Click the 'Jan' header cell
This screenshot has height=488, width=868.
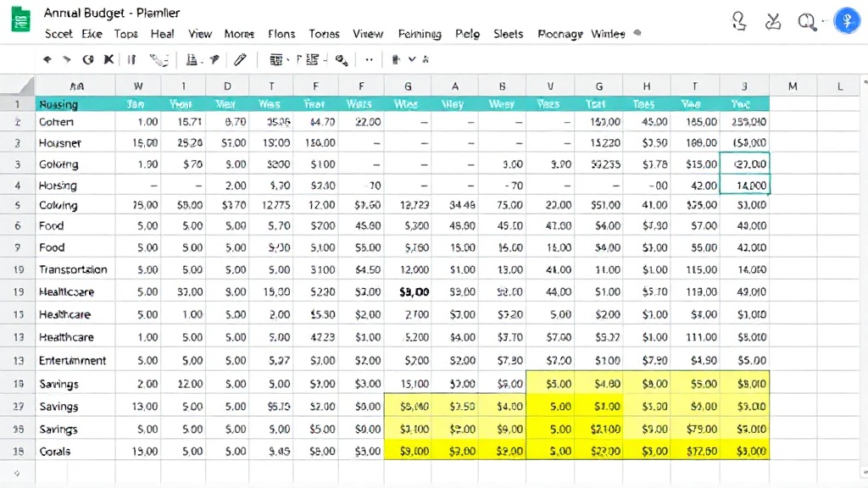point(138,104)
